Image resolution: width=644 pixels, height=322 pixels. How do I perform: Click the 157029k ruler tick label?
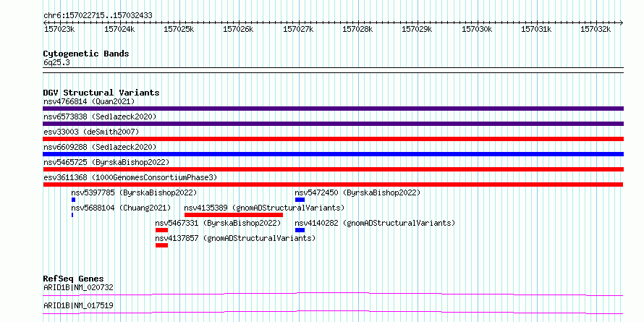[418, 30]
